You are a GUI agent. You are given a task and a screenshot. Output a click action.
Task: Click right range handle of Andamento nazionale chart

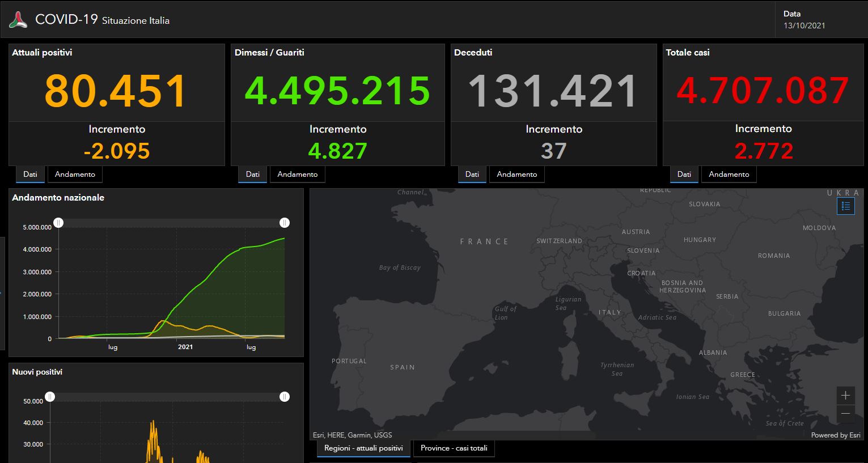285,223
